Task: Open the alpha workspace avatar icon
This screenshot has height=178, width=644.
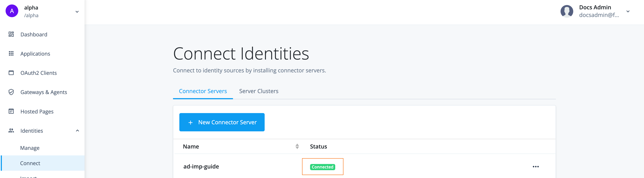Action: pos(12,11)
